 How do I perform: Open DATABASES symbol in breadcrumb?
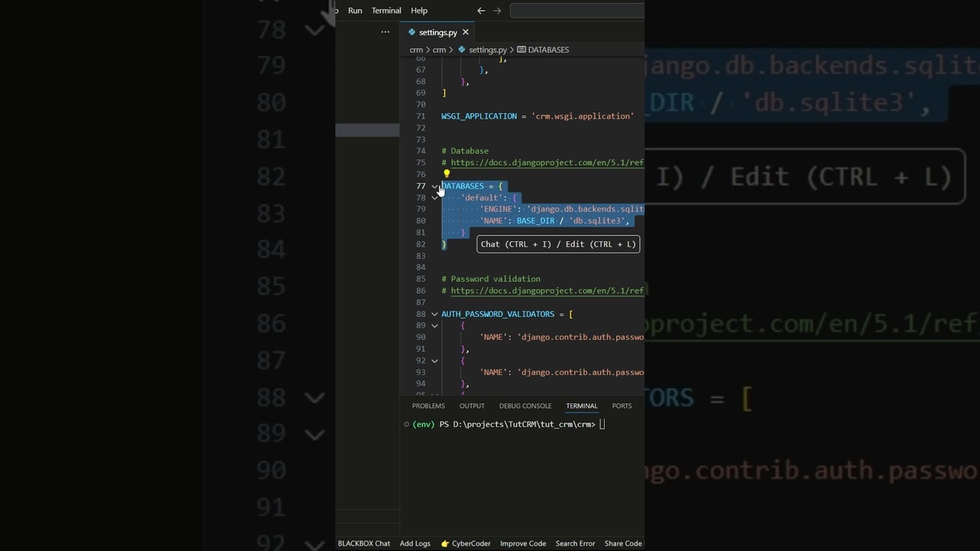[x=548, y=50]
